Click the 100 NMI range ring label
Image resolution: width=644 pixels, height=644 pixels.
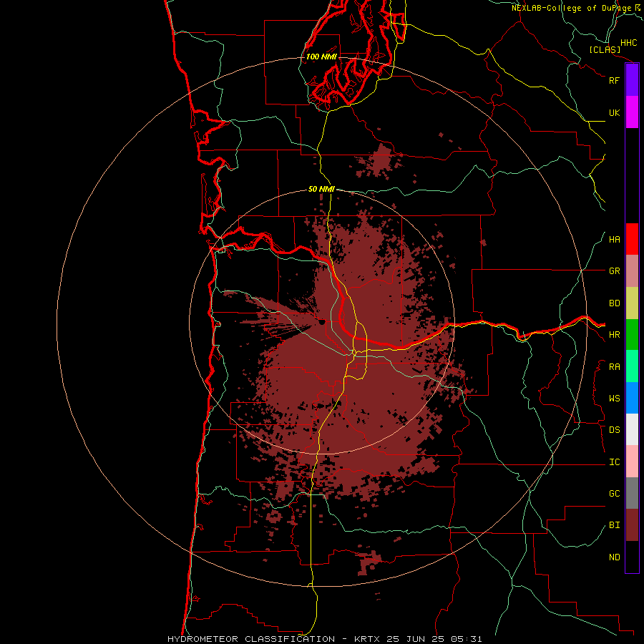coord(321,57)
